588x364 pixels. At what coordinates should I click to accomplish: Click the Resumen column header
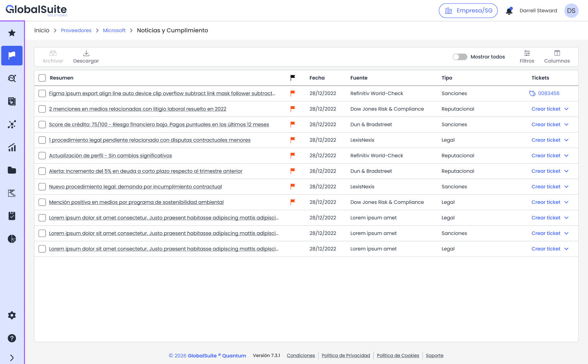coord(62,78)
